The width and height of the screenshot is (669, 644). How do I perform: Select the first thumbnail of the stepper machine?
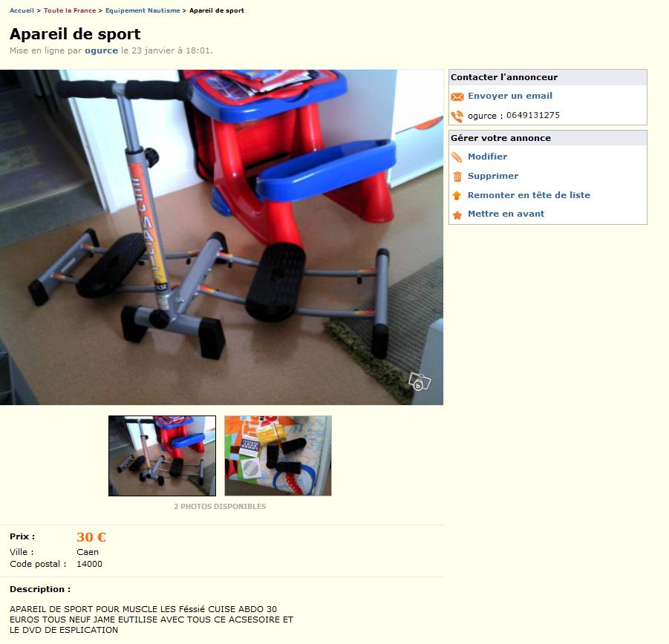coord(162,456)
